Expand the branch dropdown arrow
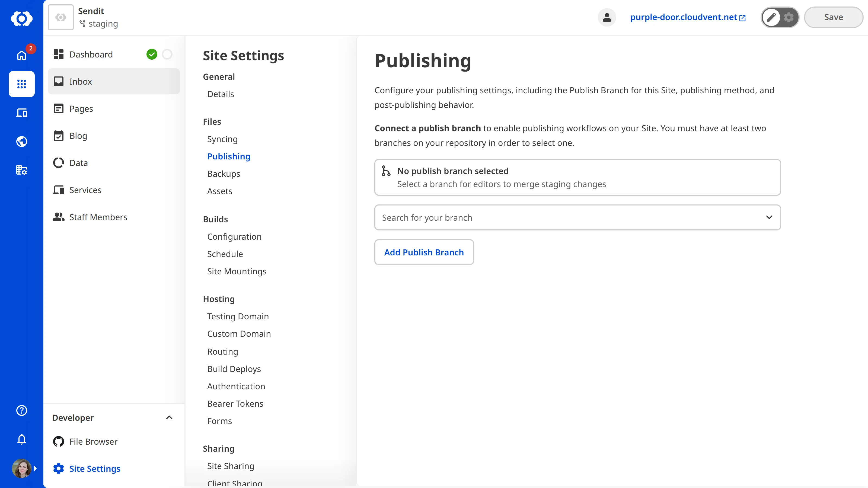The height and width of the screenshot is (488, 868). pyautogui.click(x=769, y=217)
